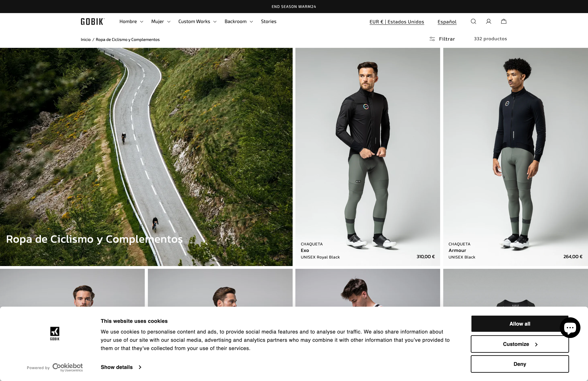Open Customize cookie settings

pos(519,344)
